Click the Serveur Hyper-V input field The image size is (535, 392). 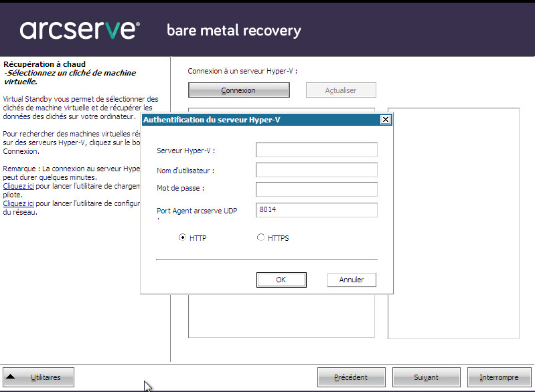(316, 150)
